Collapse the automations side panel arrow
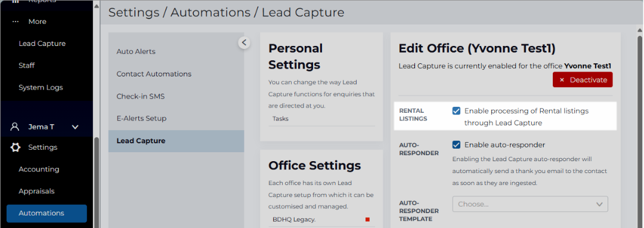644x228 pixels. click(x=244, y=42)
